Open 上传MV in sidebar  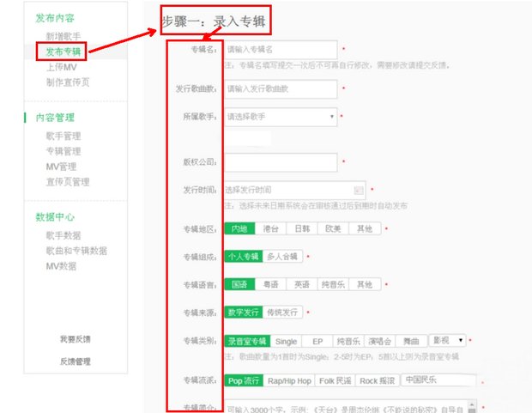(x=62, y=67)
